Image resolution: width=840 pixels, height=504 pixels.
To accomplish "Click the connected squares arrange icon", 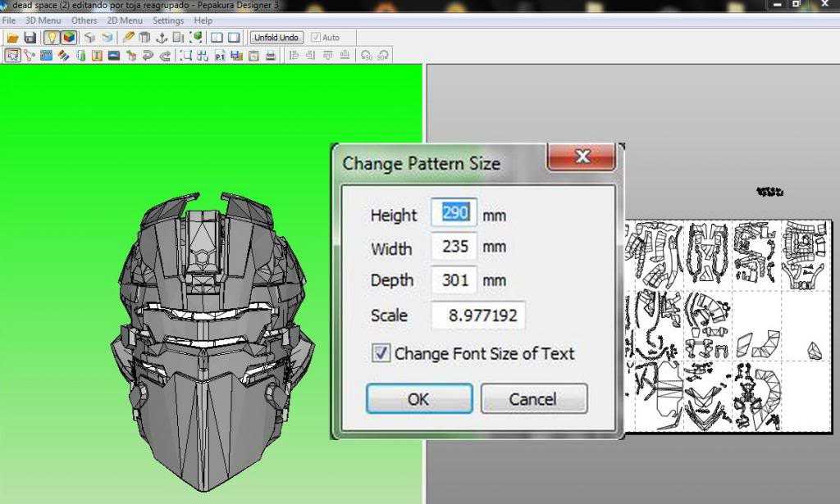I will [203, 55].
